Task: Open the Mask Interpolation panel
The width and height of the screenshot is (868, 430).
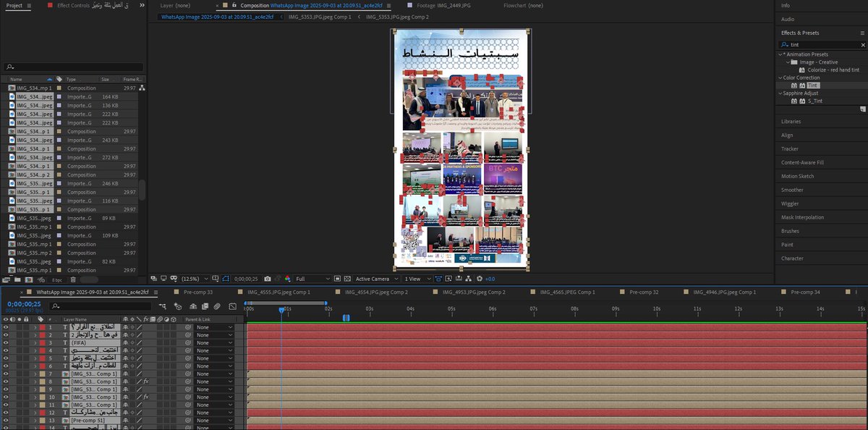Action: (802, 217)
